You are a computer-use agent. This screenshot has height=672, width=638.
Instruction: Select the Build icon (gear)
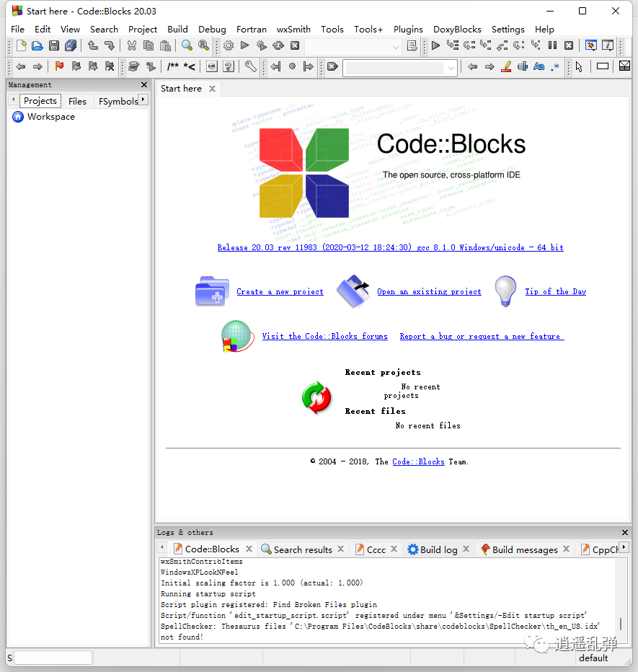(x=228, y=45)
